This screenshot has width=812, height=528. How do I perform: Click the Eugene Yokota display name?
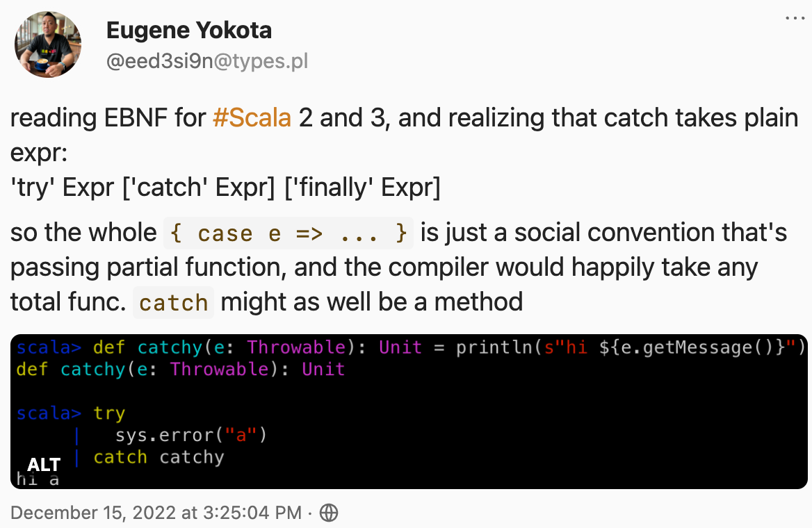(189, 30)
